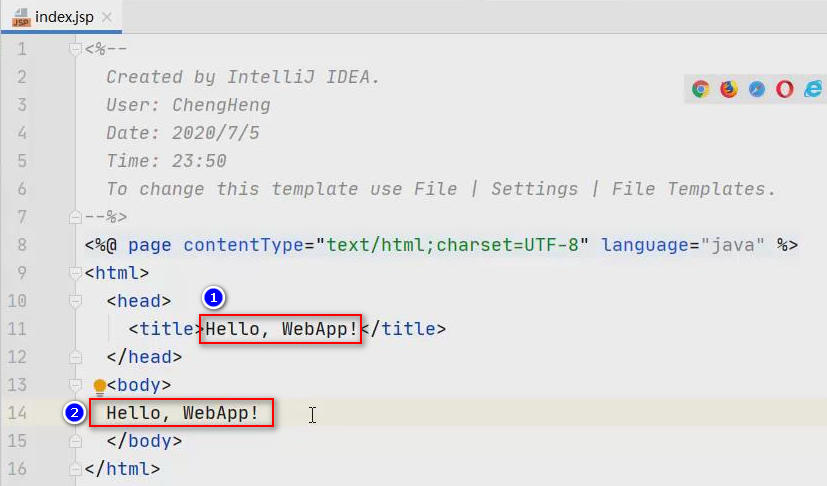
Task: Click the blue numbered marker 1
Action: click(x=214, y=298)
